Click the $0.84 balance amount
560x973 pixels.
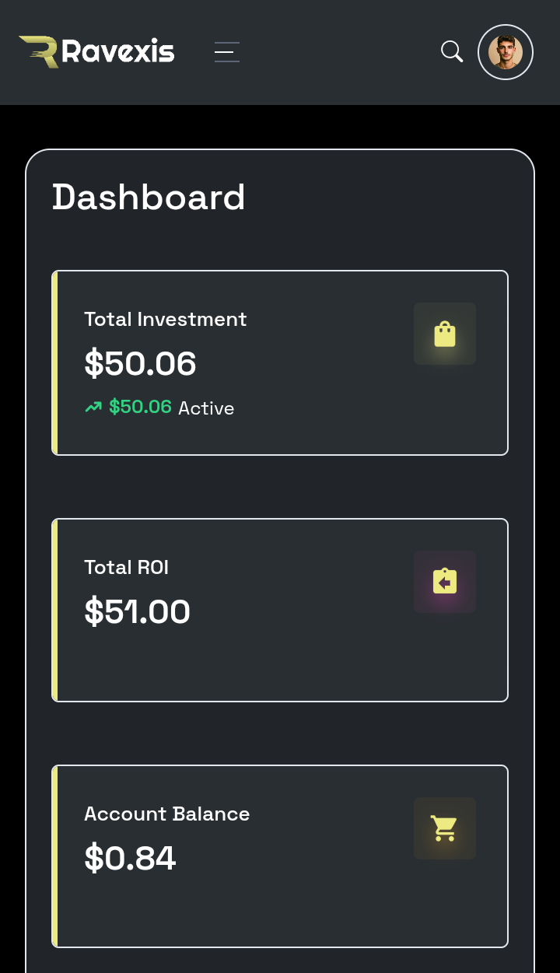coord(131,859)
